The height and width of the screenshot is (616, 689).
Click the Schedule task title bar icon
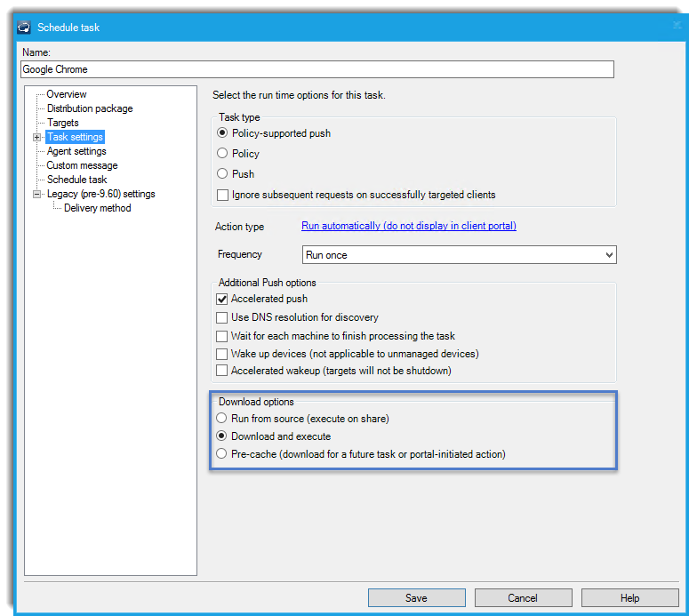point(25,28)
